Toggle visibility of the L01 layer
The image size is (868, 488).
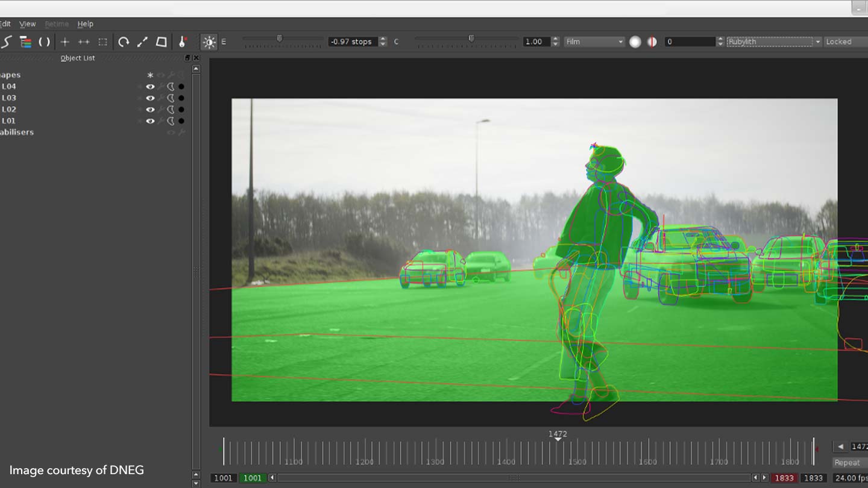(x=150, y=120)
